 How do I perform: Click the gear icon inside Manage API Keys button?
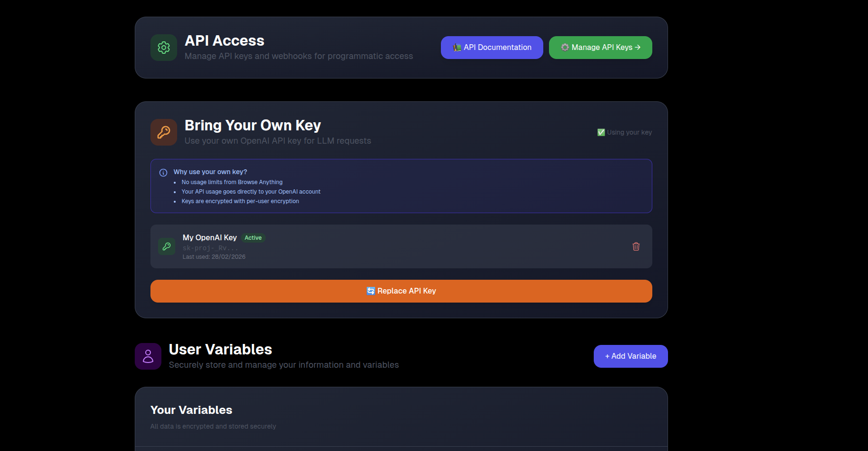[x=565, y=47]
